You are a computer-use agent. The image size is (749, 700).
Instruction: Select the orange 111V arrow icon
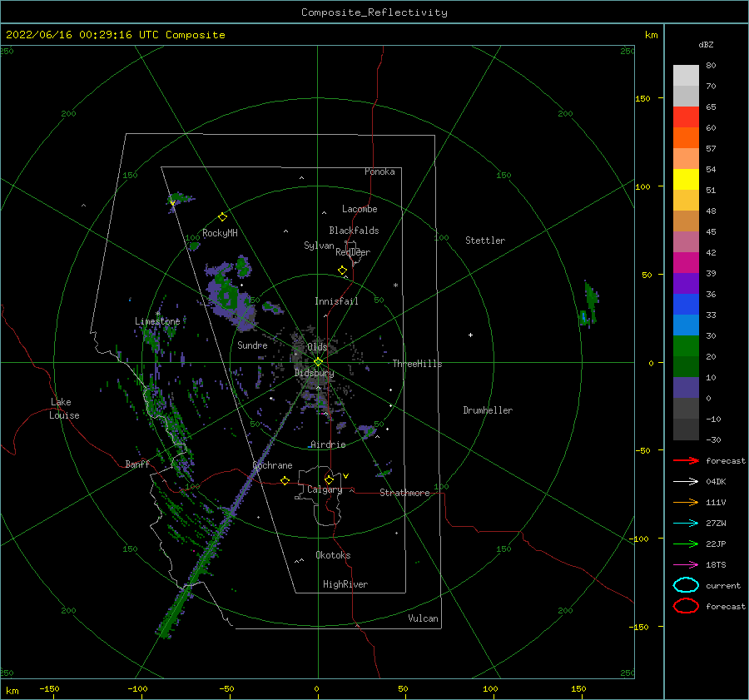point(686,502)
